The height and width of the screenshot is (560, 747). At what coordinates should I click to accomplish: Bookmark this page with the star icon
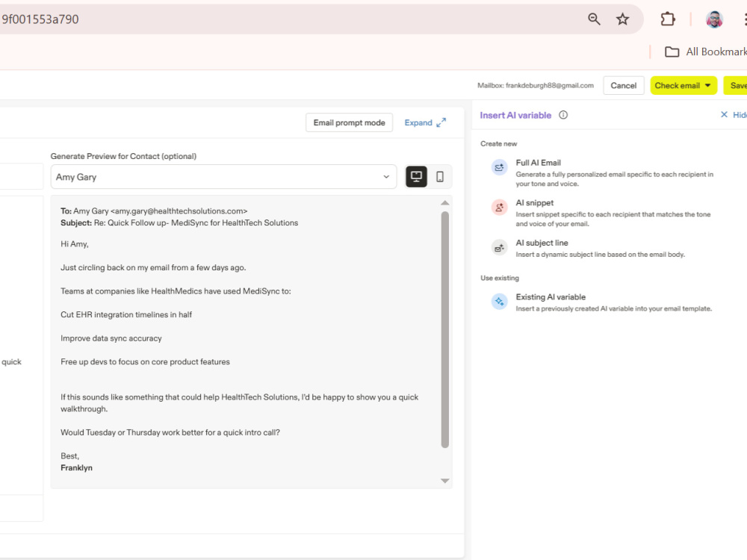[x=622, y=19]
